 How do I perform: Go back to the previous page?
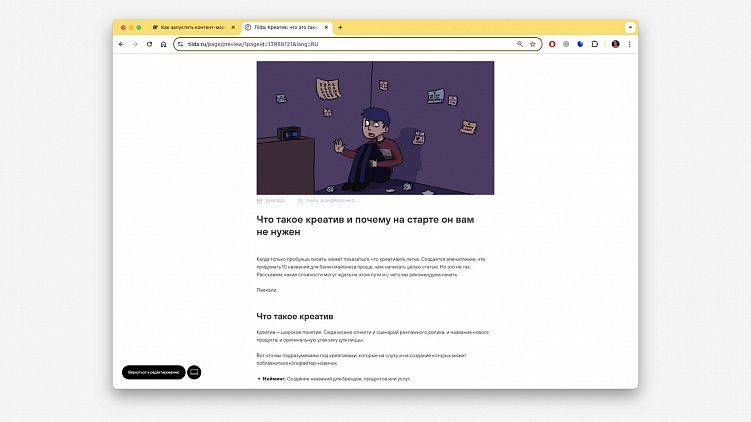[121, 44]
